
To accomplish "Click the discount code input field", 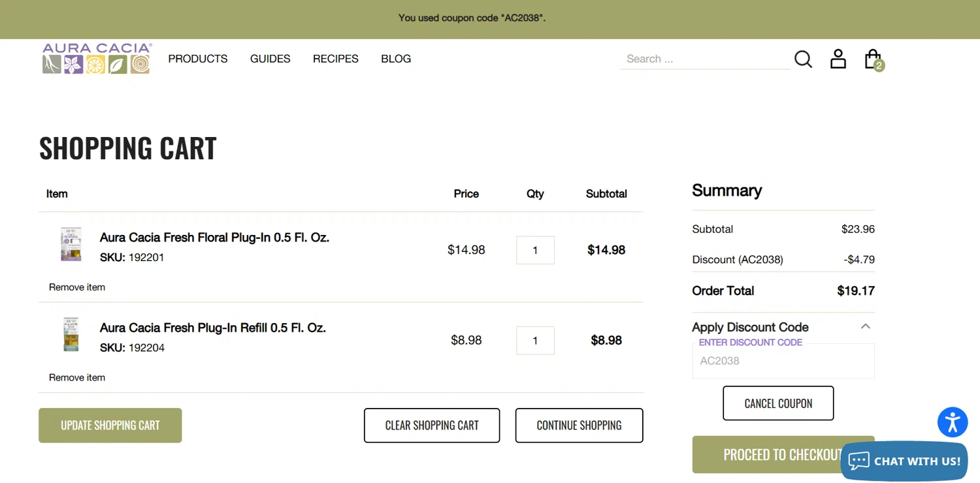I will (783, 361).
